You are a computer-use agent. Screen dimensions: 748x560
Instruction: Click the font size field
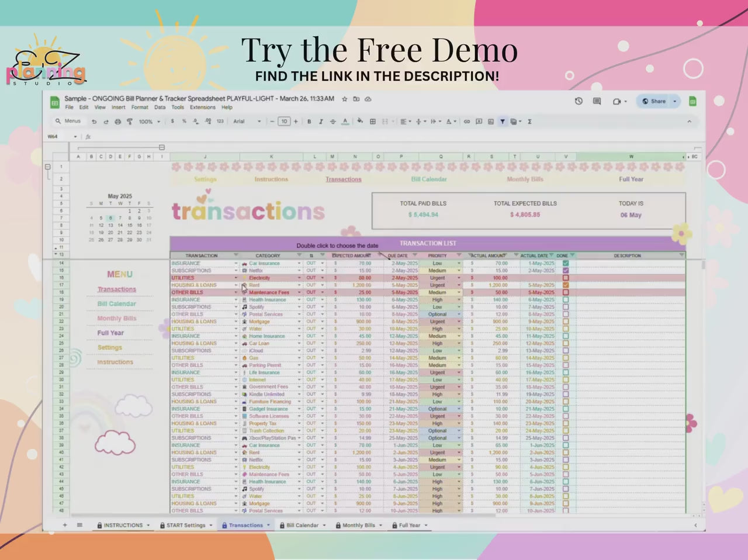(284, 122)
